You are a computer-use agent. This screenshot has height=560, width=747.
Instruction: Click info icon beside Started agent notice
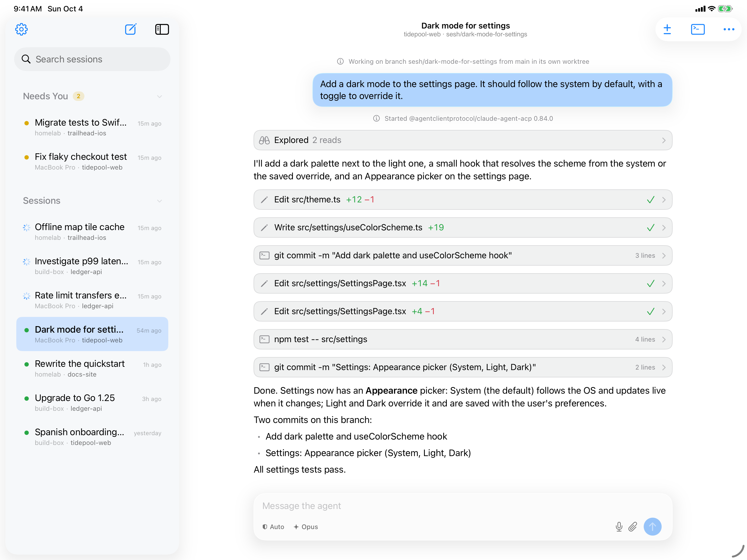(x=376, y=119)
